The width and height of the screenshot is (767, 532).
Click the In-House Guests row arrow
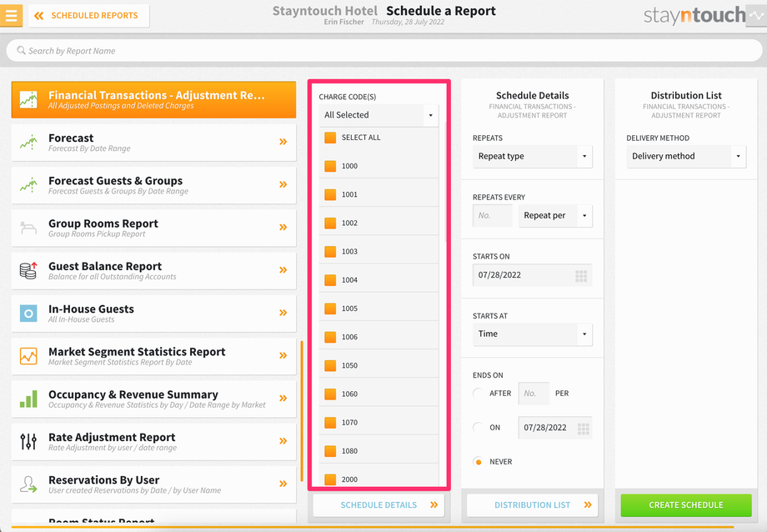(283, 313)
